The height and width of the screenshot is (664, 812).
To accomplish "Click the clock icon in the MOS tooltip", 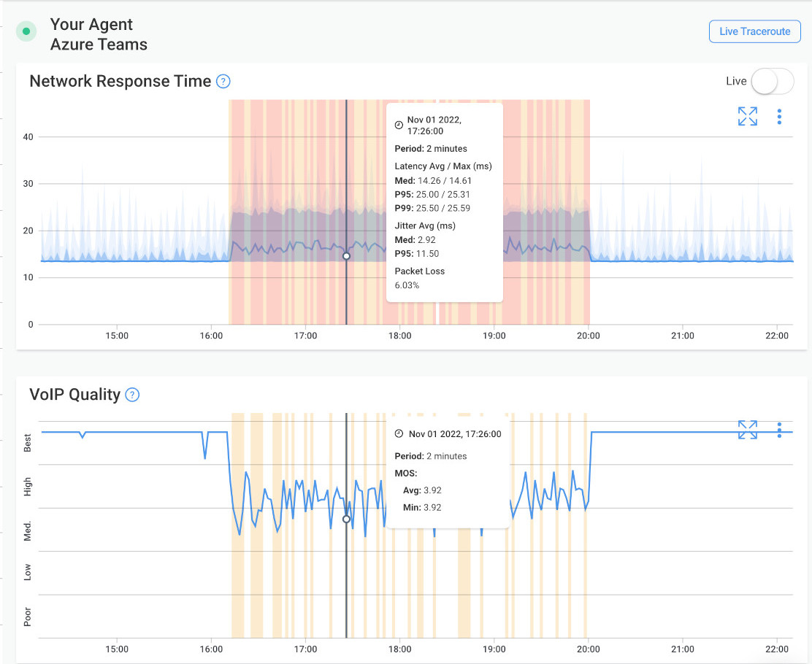I will tap(399, 433).
